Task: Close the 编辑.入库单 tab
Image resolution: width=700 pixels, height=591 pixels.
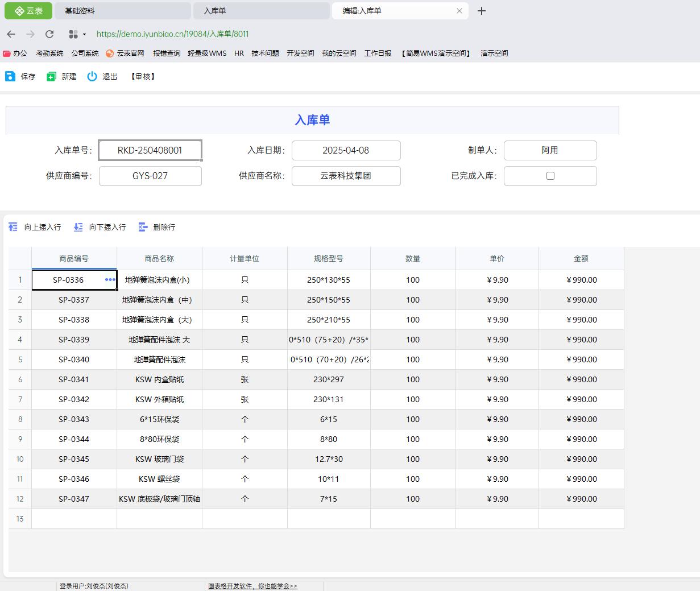Action: (x=459, y=11)
